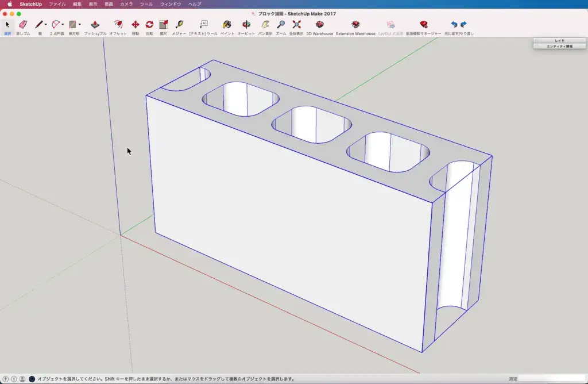Click the measurements input box in status bar

[551, 379]
